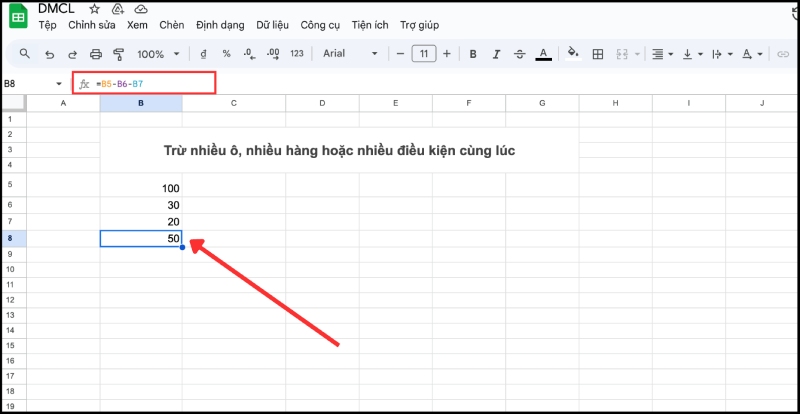
Task: Redo the last action
Action: [72, 54]
